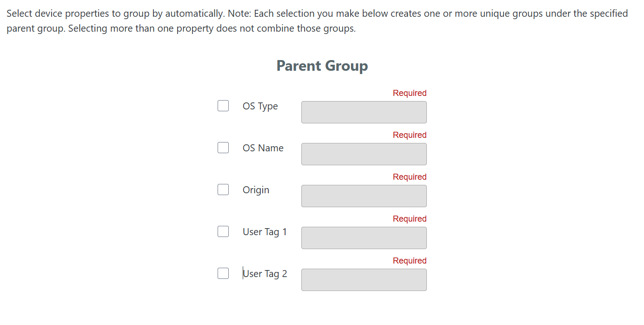
Task: Click the Required text above Origin field
Action: coord(409,177)
